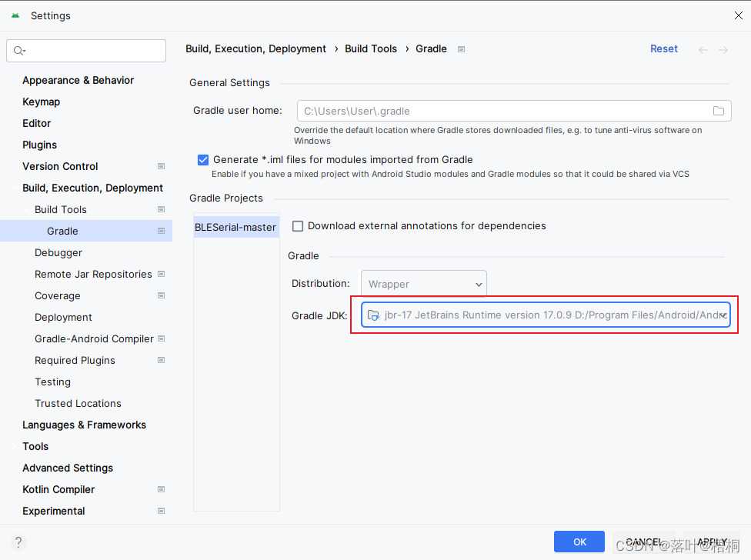Screen dimensions: 751x560
Task: Open Trusted Locations settings
Action: click(78, 404)
